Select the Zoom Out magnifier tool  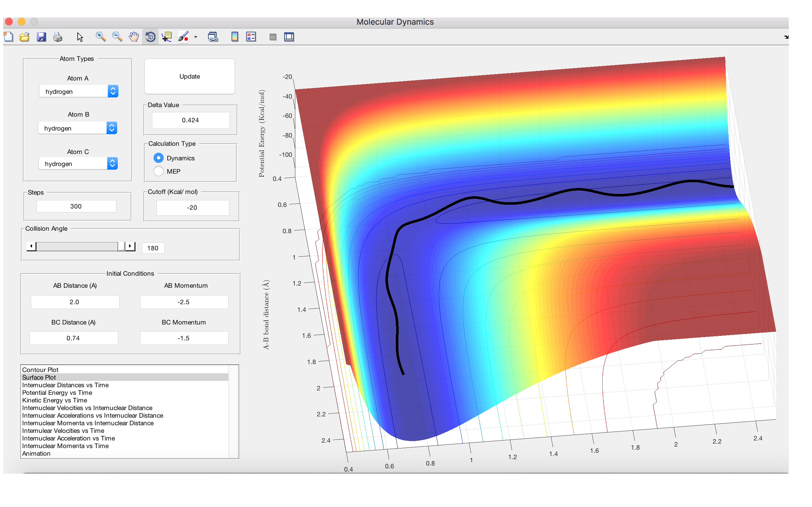pyautogui.click(x=117, y=36)
